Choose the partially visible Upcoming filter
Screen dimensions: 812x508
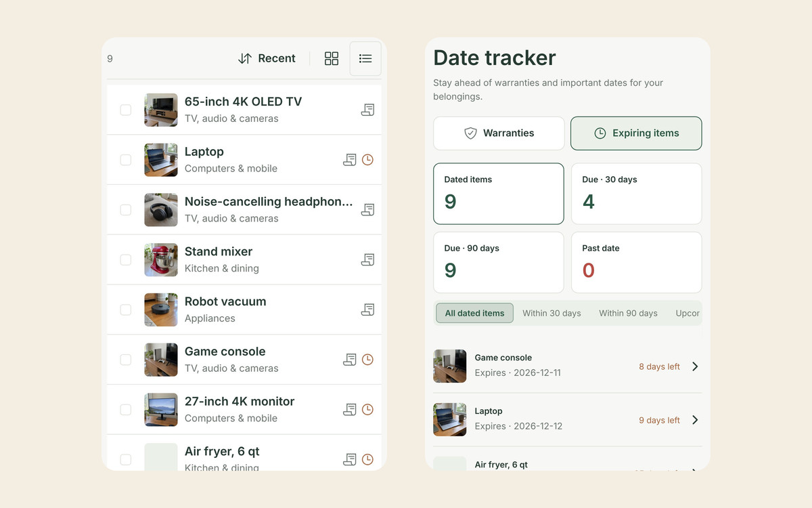coord(687,313)
